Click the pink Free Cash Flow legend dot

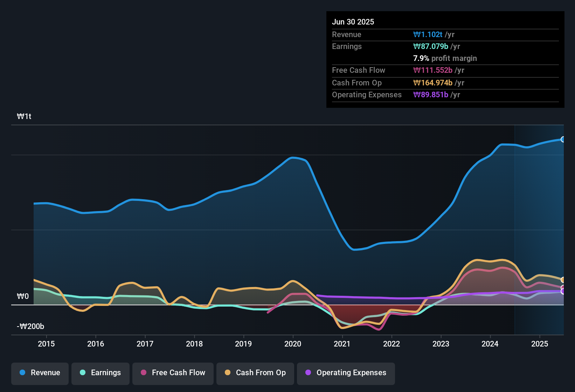pos(143,373)
